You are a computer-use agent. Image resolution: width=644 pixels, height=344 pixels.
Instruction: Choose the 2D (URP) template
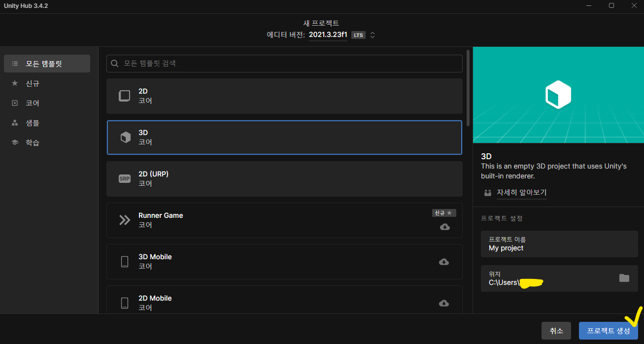(284, 179)
